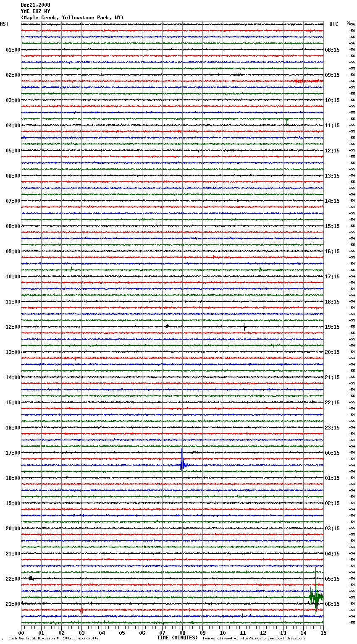The height and width of the screenshot is (644, 357).
Task: Click the 12:00 MST row label
Action: (x=13, y=327)
